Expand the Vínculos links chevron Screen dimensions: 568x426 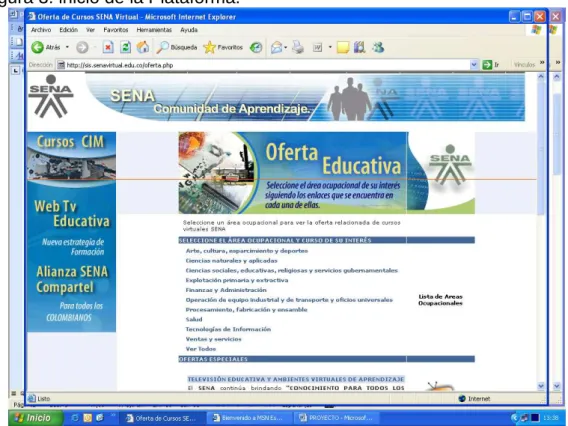click(x=542, y=62)
